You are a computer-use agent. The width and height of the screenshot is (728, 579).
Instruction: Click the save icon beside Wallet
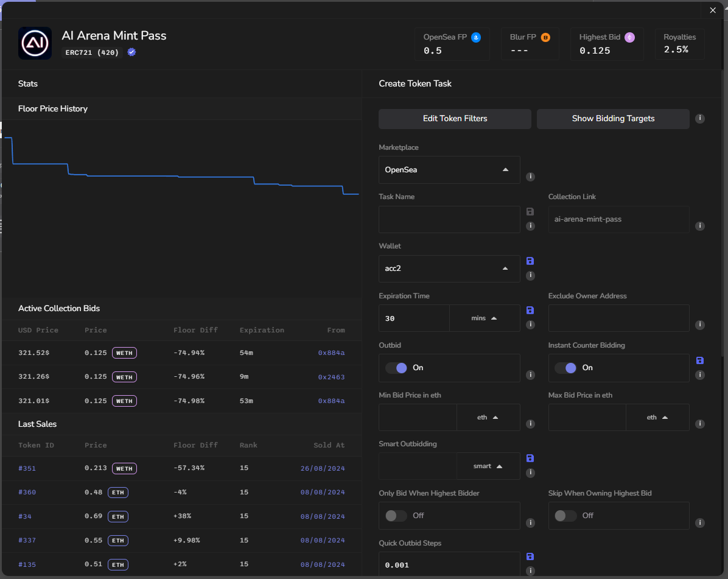point(530,261)
